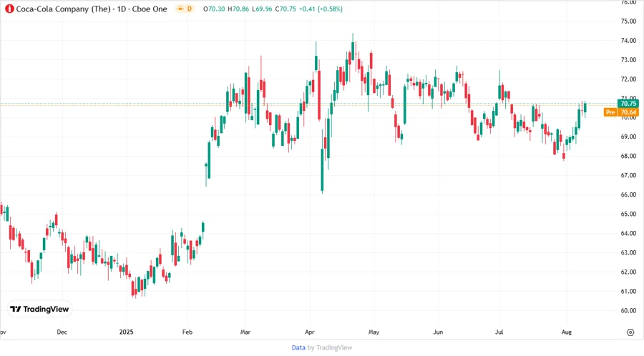Click the 67.00 price axis label
Viewport: 644px width, 356px height.
click(x=628, y=176)
